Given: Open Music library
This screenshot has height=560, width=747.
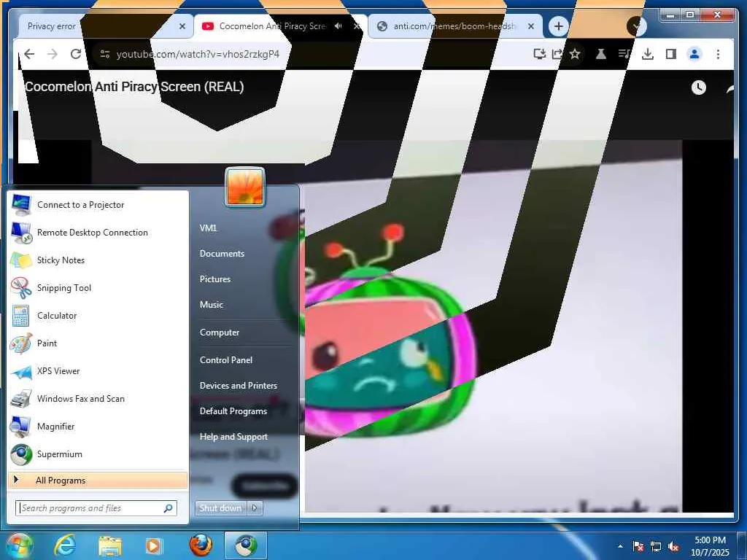Looking at the screenshot, I should click(x=212, y=305).
